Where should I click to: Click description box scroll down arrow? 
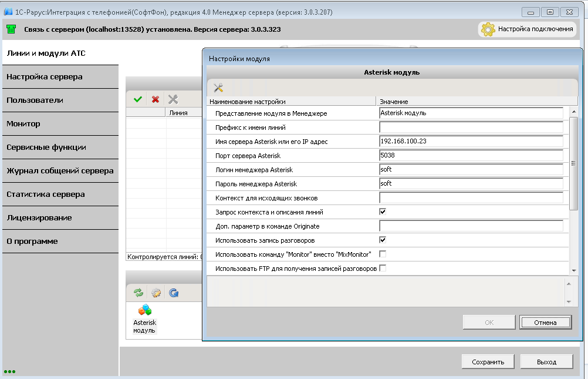pos(569,301)
